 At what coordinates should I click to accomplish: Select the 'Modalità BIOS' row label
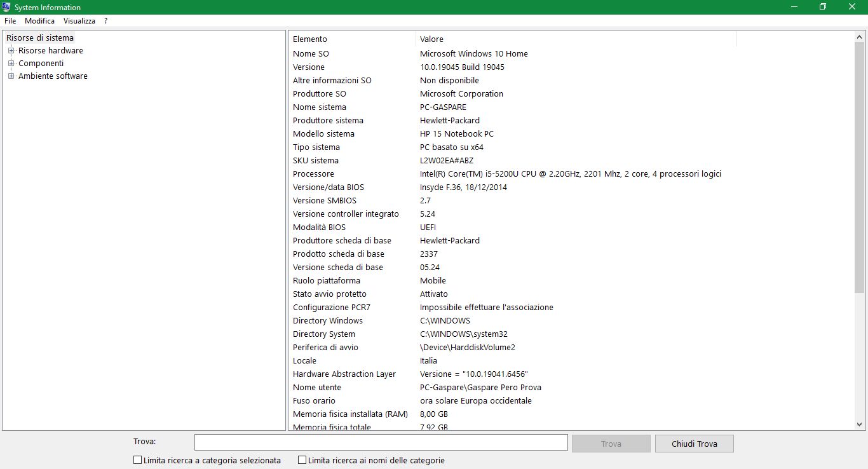tap(319, 228)
